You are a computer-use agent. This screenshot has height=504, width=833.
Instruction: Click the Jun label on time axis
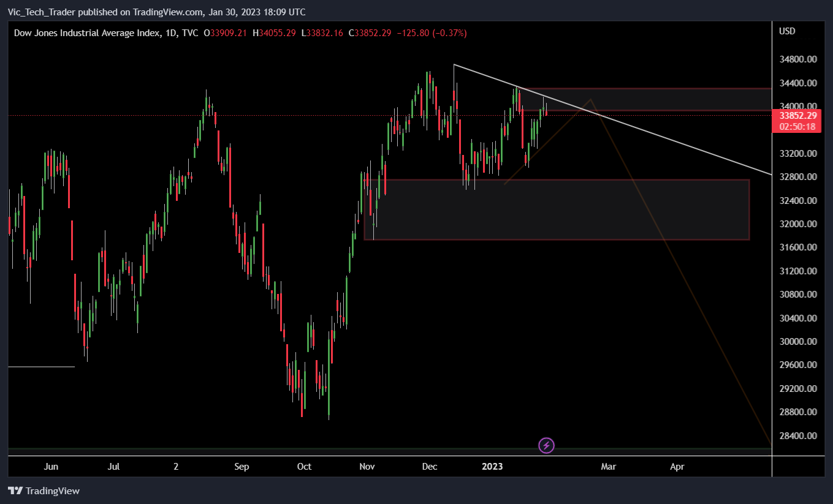[x=51, y=467]
